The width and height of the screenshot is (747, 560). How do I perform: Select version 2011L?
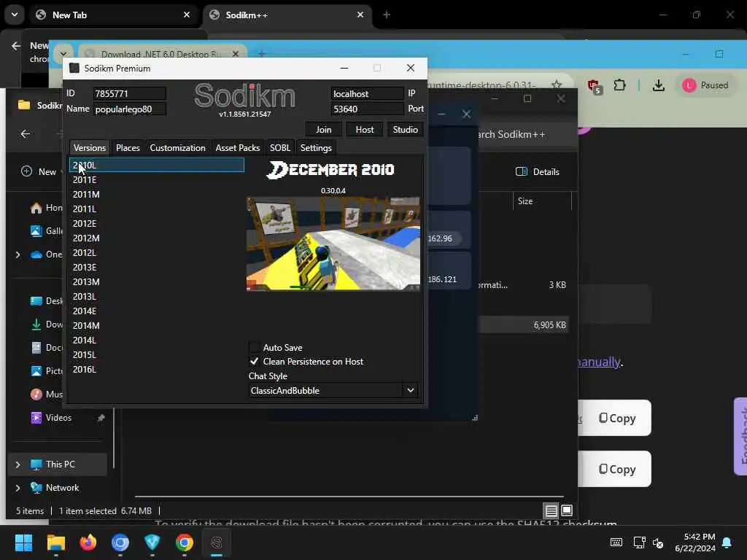click(157, 209)
